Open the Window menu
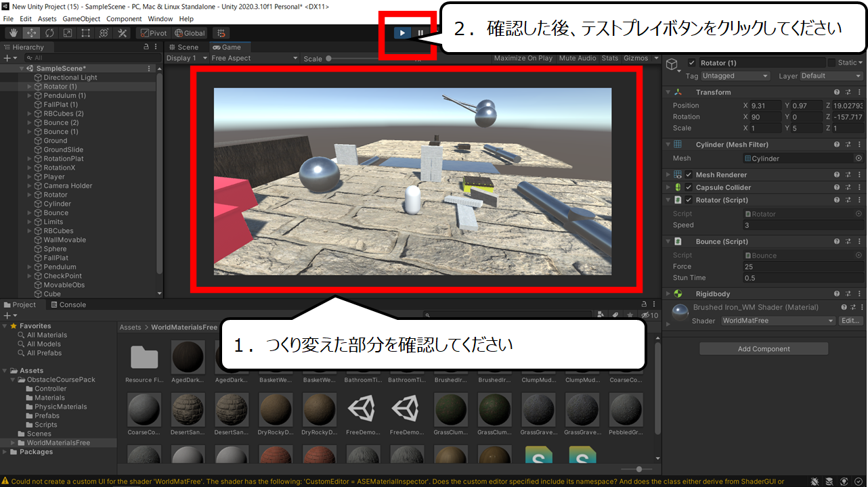This screenshot has width=868, height=487. click(x=160, y=19)
